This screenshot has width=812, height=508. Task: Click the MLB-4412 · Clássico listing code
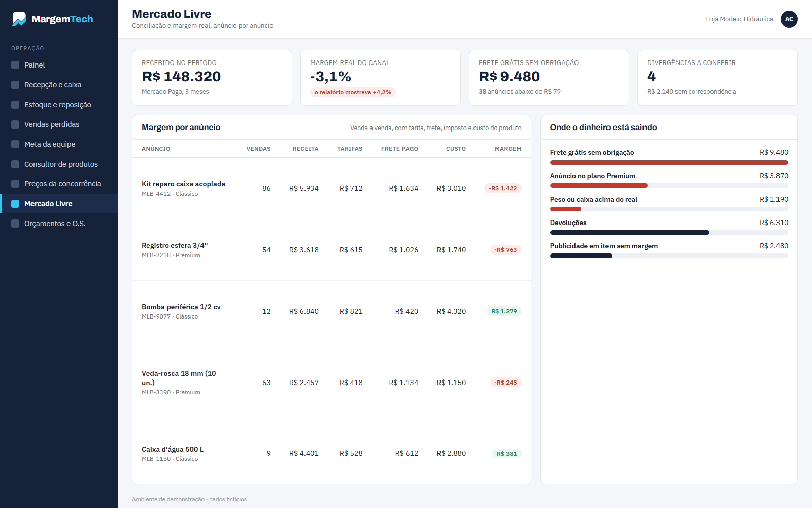point(170,194)
